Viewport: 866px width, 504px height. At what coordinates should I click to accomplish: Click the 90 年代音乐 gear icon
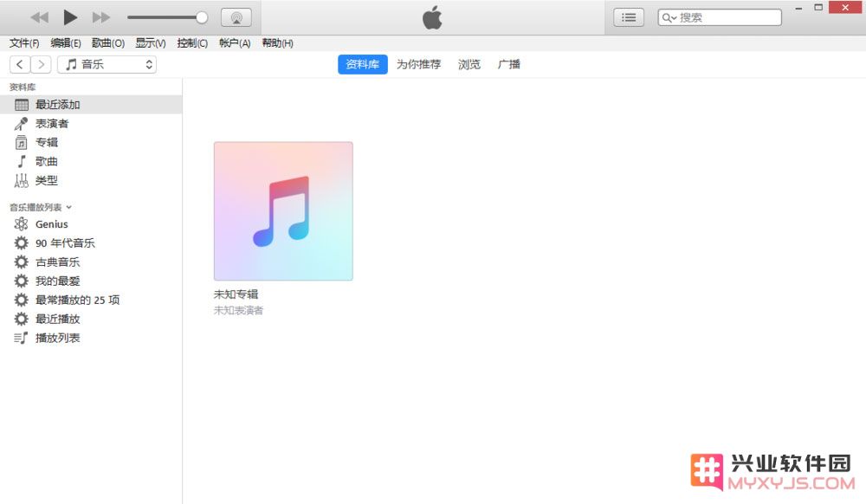[21, 242]
